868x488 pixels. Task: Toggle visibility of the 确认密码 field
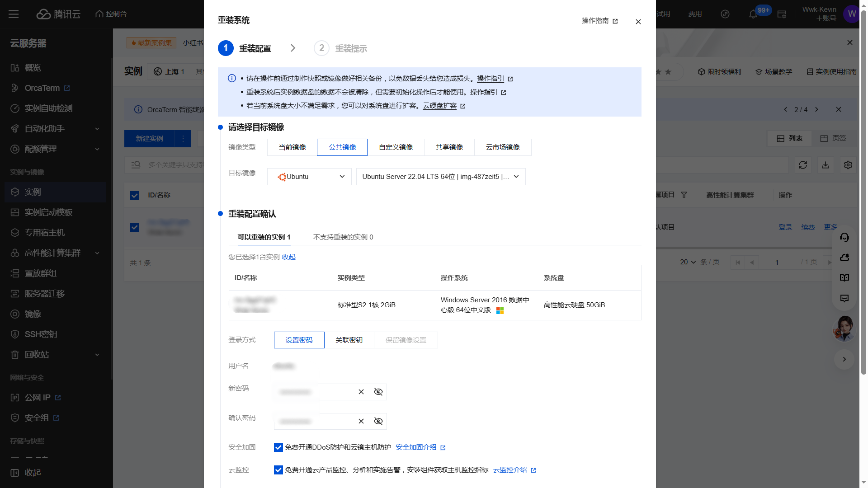pyautogui.click(x=378, y=421)
